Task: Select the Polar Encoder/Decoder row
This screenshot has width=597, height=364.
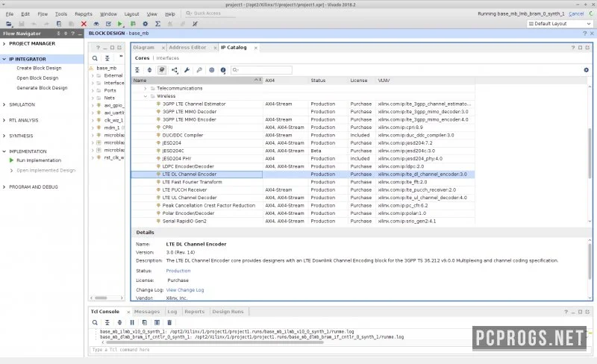Action: point(303,213)
